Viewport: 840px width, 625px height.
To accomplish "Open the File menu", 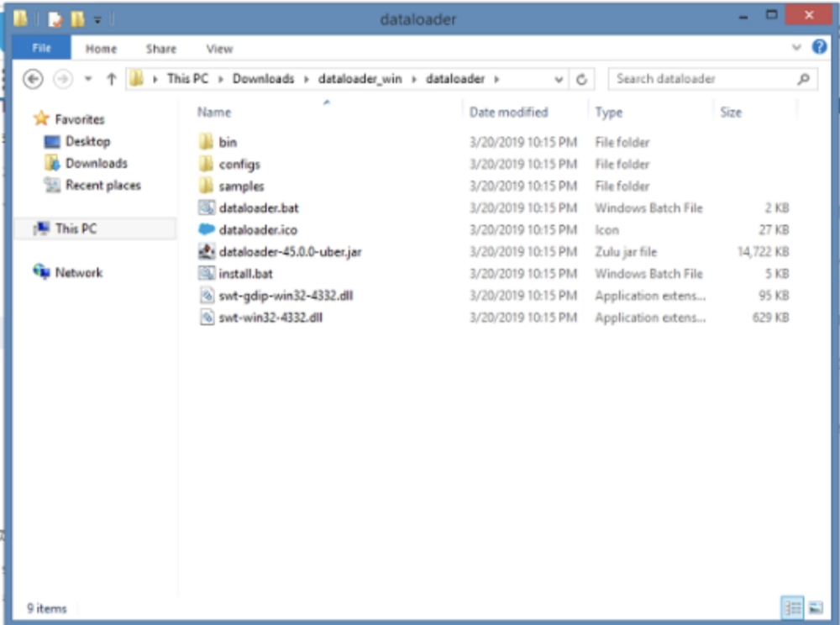I will click(x=41, y=48).
